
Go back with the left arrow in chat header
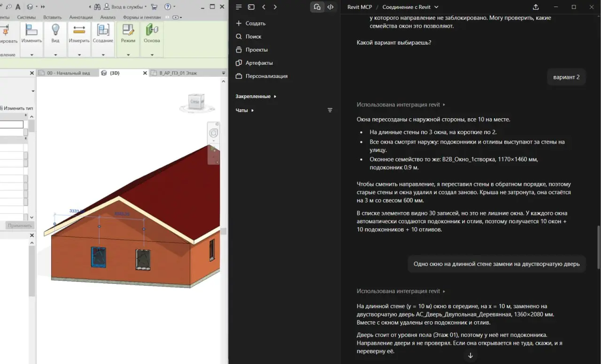pyautogui.click(x=263, y=7)
